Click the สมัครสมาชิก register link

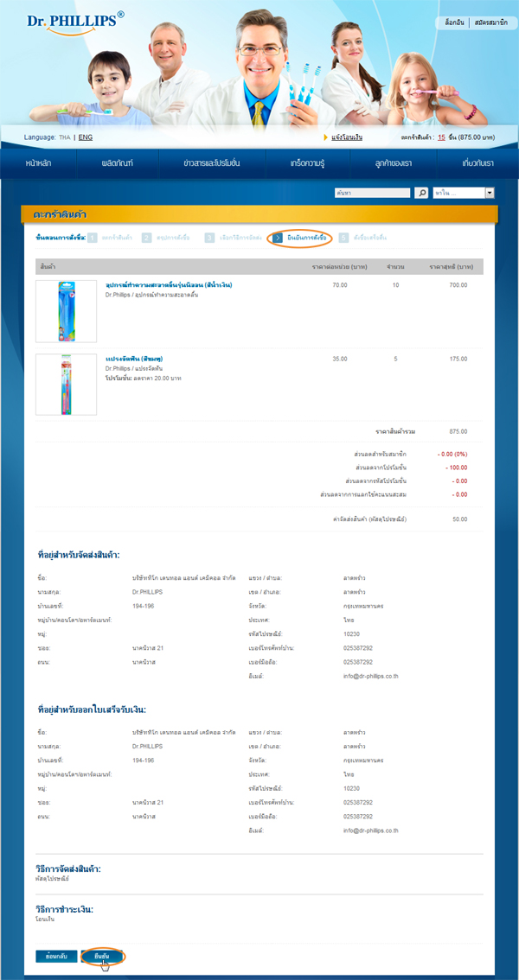coord(490,22)
